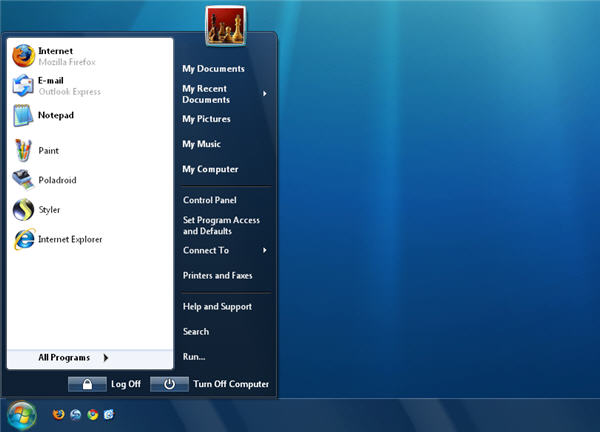Open Firefox from the quick launch bar
Viewport: 600px width, 432px height.
[59, 414]
